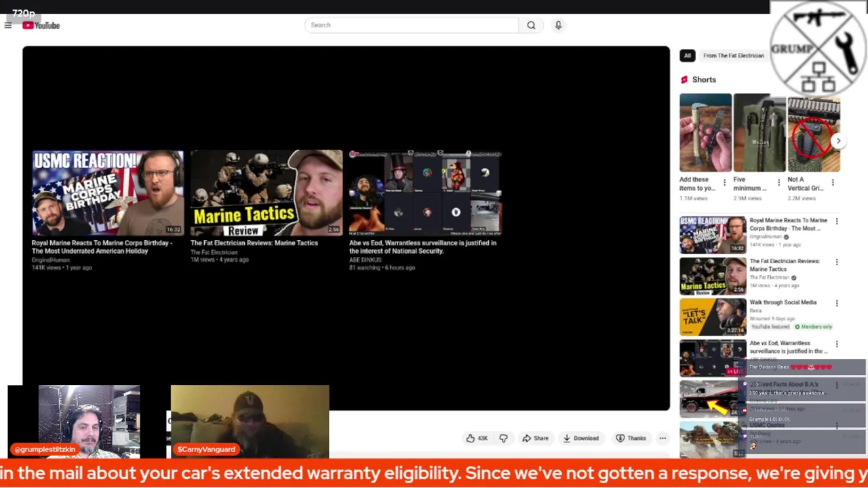Dislike the video with thumbs down
The height and width of the screenshot is (488, 868).
[x=503, y=439]
